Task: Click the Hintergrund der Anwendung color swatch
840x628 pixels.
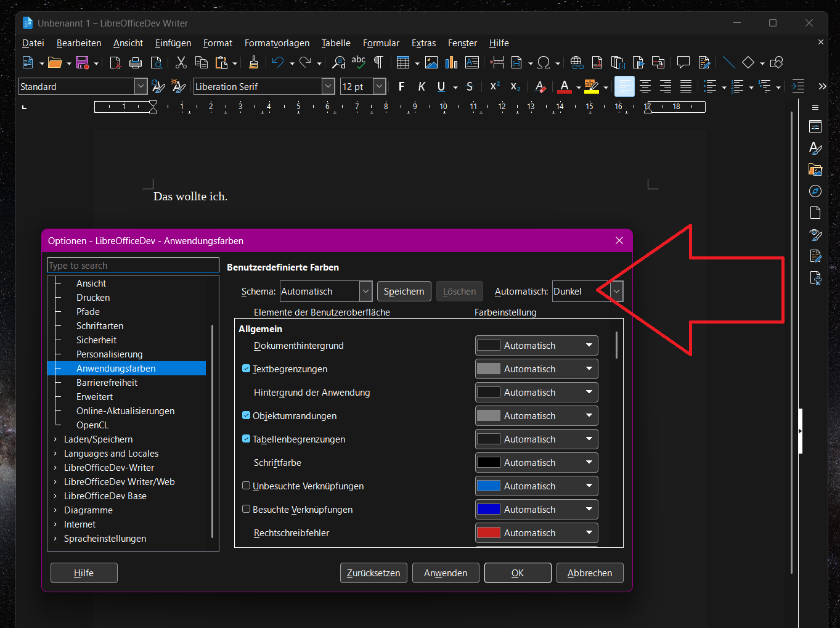Action: tap(489, 392)
